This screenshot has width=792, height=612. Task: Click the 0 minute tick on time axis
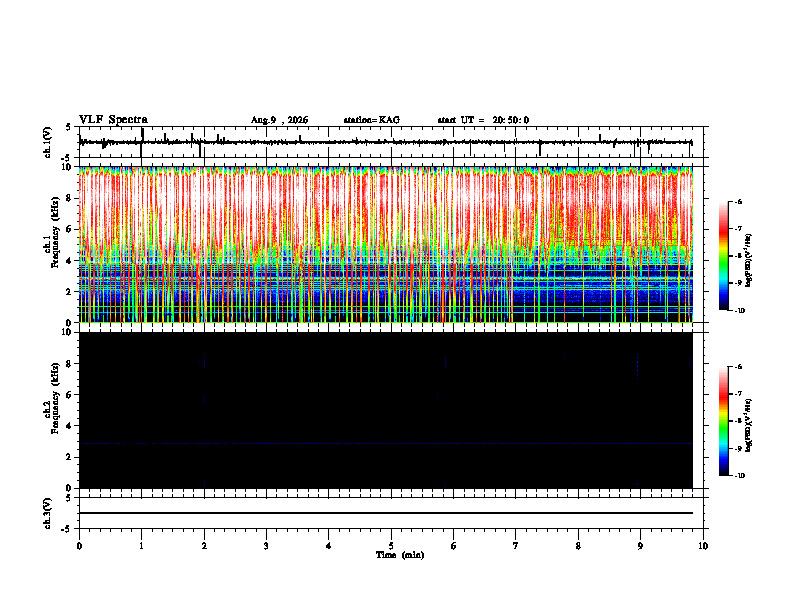pyautogui.click(x=79, y=546)
